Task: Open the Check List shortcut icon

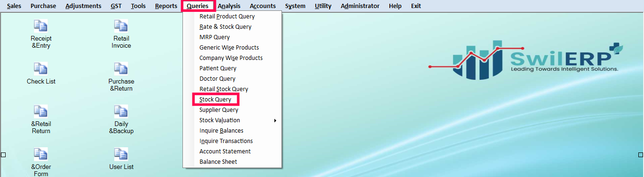Action: [x=41, y=73]
